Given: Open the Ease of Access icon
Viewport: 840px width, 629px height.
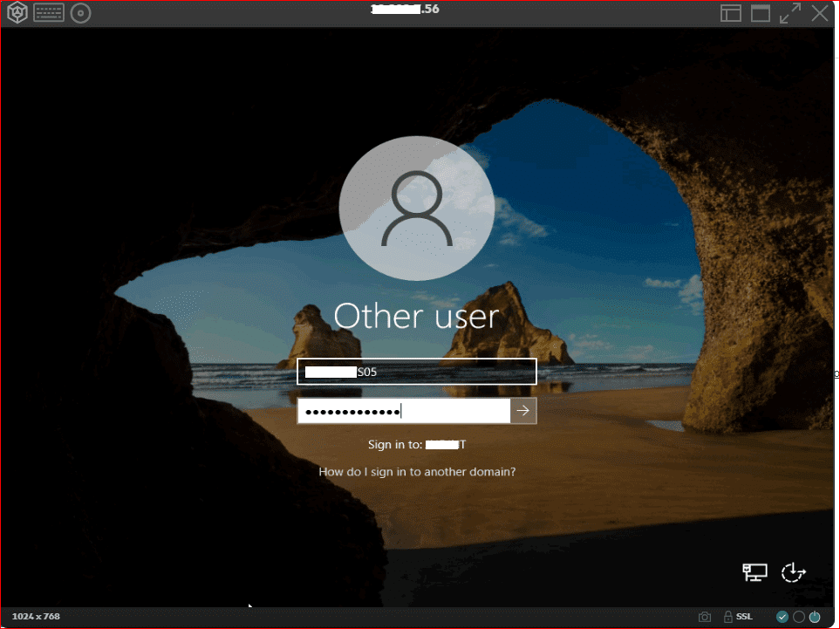Looking at the screenshot, I should pos(793,571).
